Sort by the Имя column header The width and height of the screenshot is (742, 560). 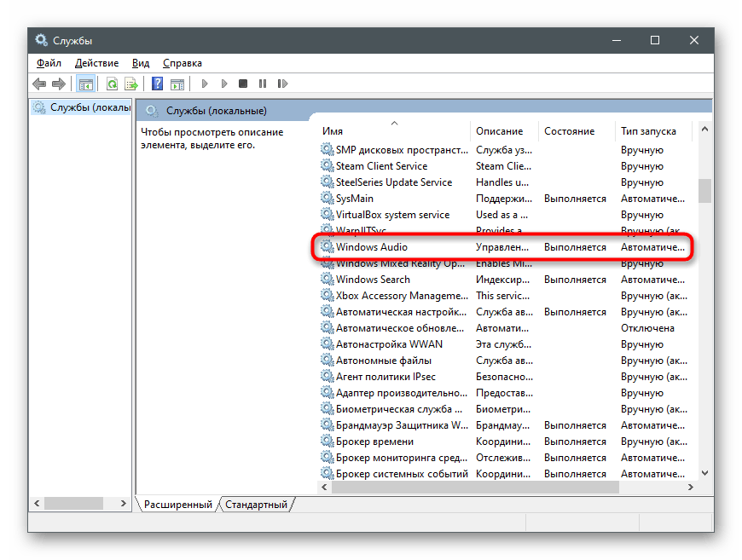(394, 131)
